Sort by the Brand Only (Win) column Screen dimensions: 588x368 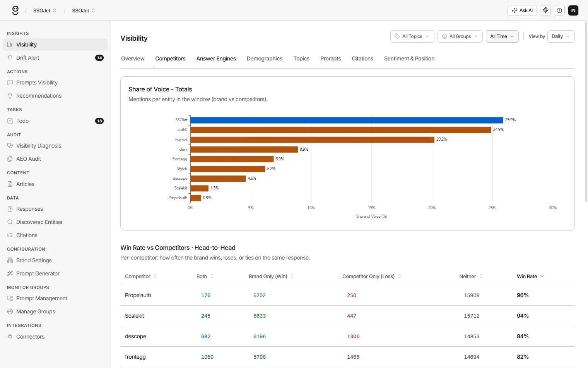(x=271, y=276)
